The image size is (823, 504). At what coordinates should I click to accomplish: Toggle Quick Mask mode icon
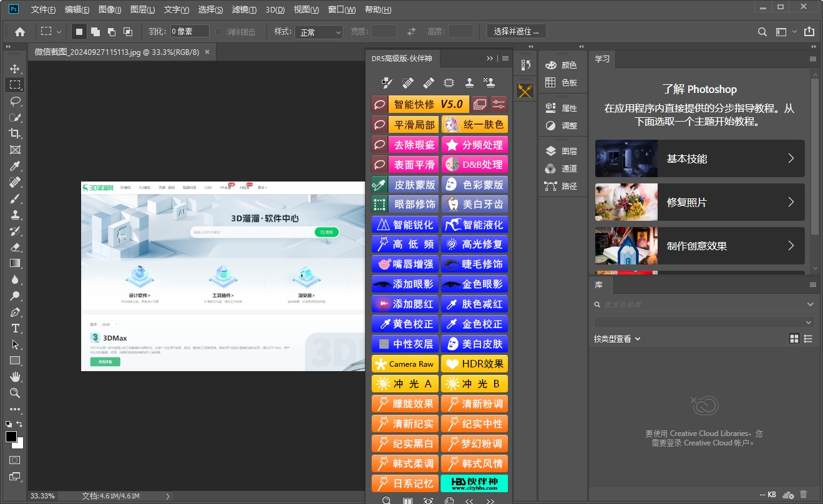15,460
